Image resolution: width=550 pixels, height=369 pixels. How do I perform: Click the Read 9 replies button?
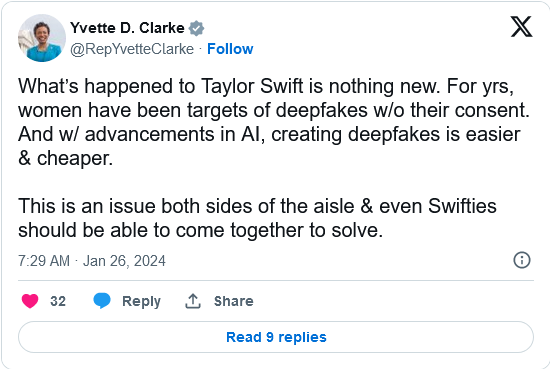point(276,337)
